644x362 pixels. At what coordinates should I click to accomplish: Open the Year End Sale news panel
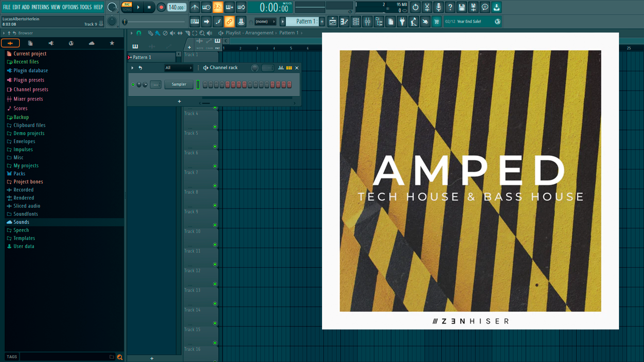(472, 22)
